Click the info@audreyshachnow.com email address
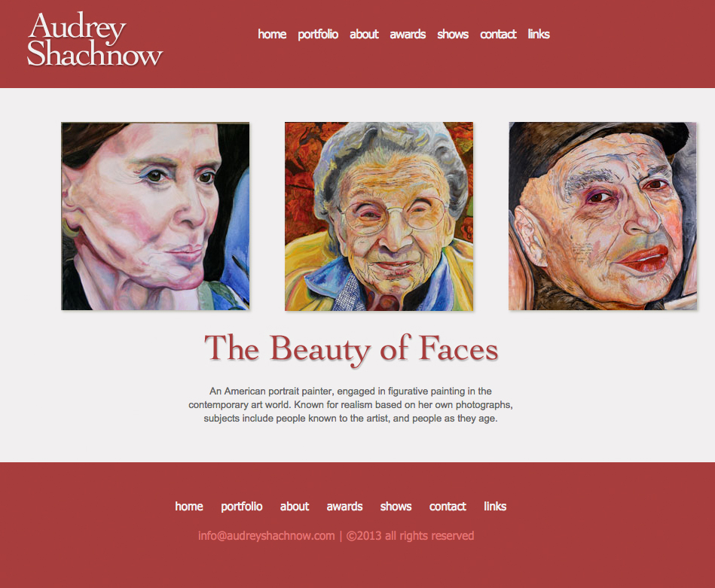 266,535
